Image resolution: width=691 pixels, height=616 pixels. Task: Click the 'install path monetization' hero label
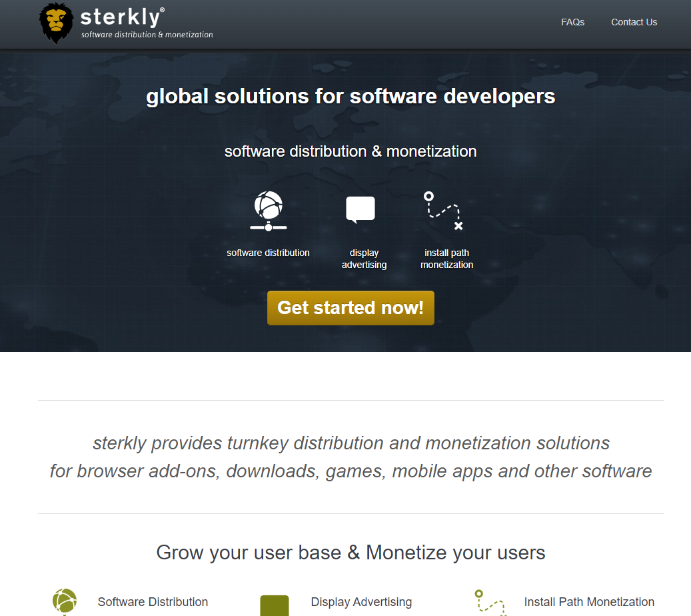446,259
